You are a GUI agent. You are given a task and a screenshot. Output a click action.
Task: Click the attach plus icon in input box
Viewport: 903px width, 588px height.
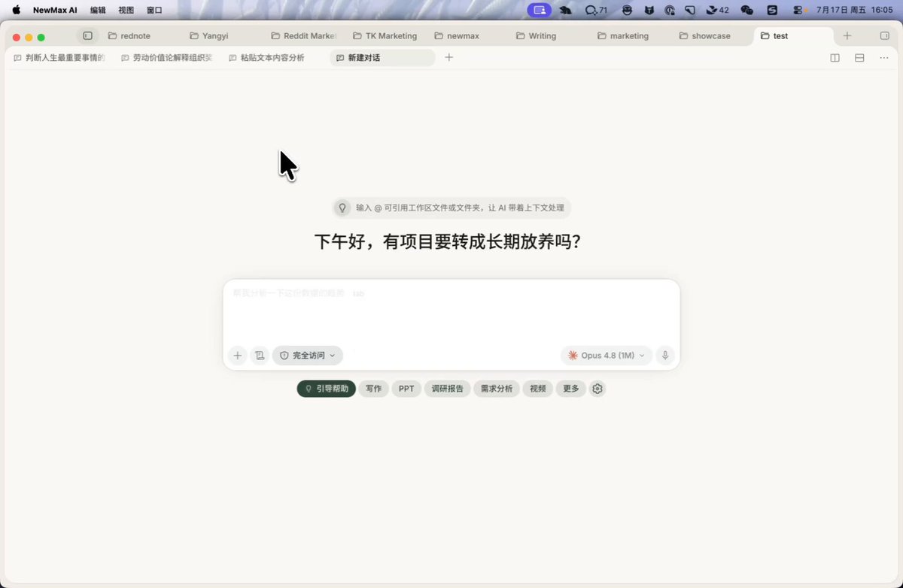237,356
